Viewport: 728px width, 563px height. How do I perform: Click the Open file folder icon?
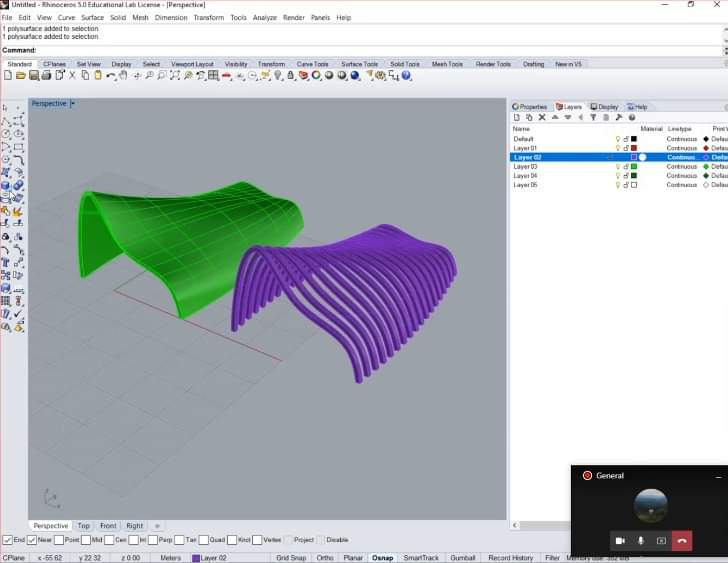[21, 76]
